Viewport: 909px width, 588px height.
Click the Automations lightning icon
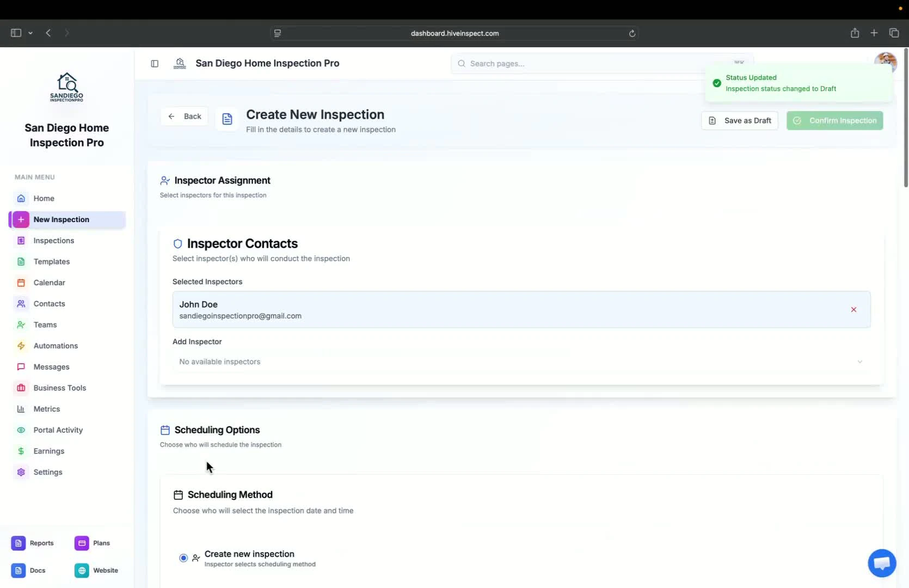click(x=21, y=346)
